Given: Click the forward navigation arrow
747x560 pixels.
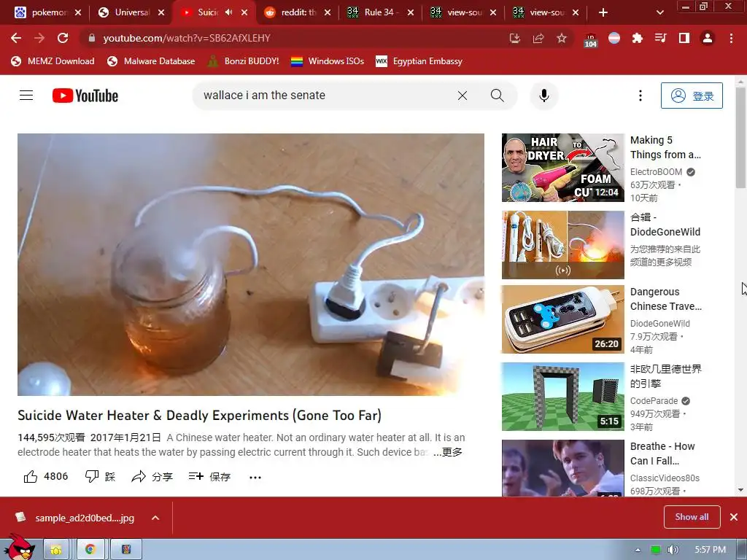Looking at the screenshot, I should (39, 38).
